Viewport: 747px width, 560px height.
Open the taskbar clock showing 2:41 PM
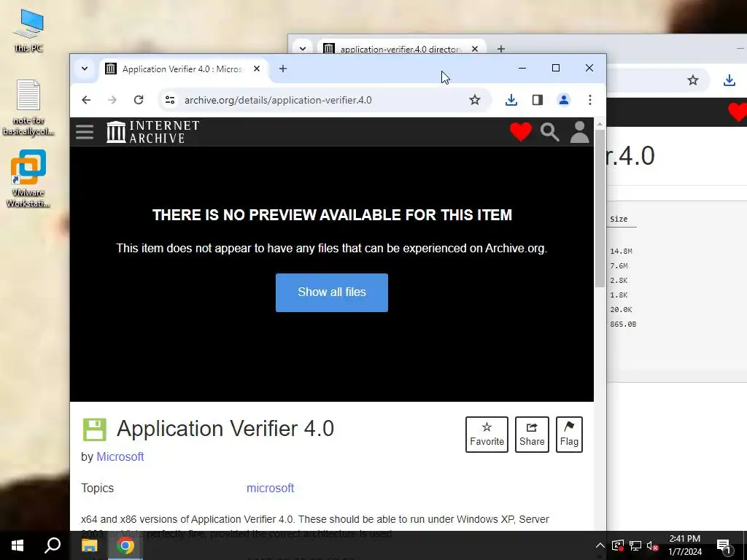(x=684, y=545)
